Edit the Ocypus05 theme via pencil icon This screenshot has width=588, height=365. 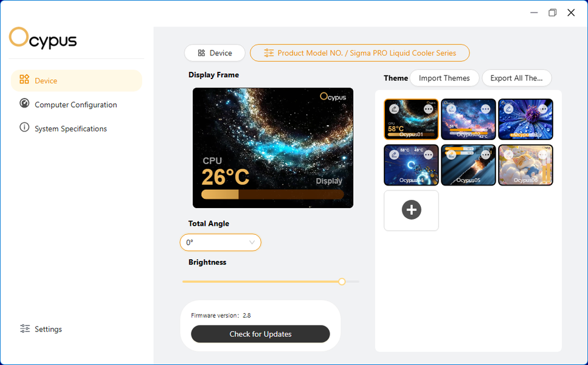(451, 155)
